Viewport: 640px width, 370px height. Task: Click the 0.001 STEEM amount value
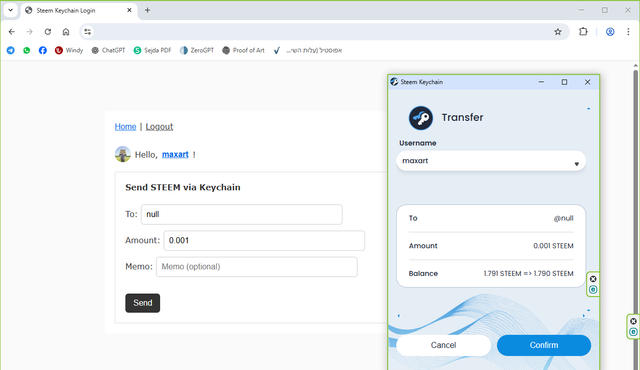tap(553, 246)
